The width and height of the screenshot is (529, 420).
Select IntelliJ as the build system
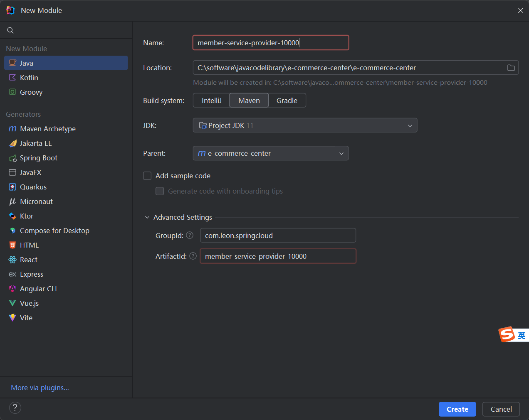[211, 101]
